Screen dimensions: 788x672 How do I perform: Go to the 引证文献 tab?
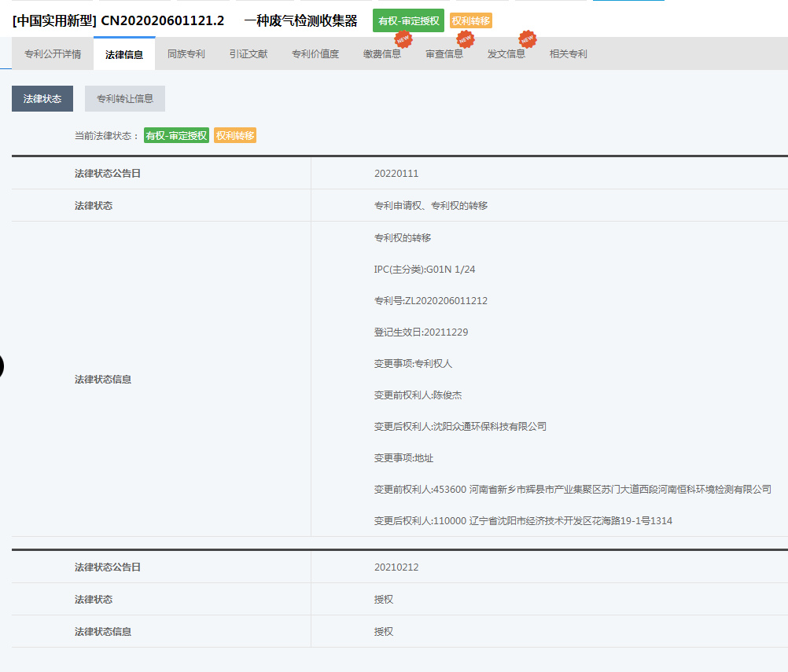point(249,54)
